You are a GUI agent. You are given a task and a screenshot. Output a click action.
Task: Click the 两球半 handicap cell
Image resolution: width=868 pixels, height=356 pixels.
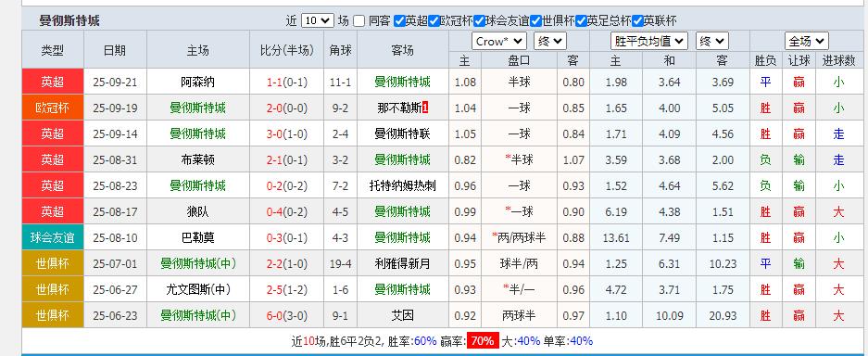tap(519, 315)
